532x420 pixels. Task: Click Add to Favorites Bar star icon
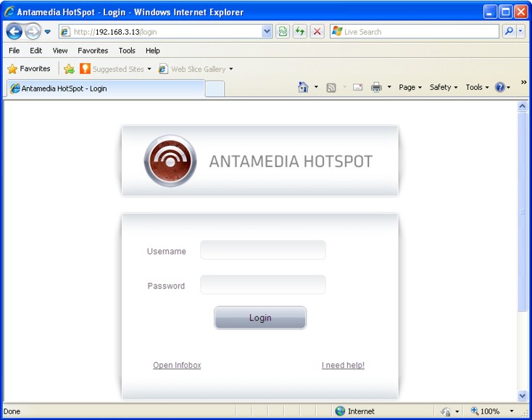[x=69, y=69]
